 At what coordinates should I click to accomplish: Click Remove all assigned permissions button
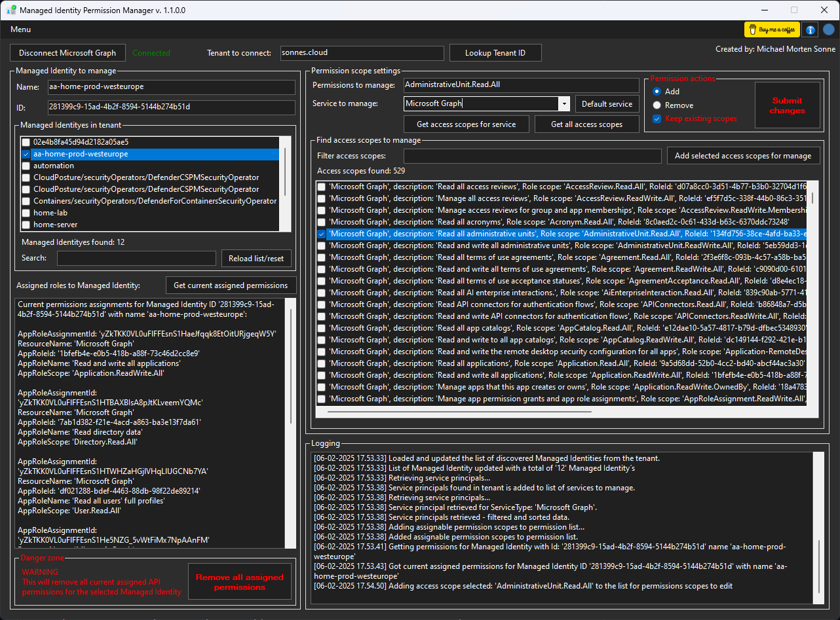click(239, 582)
